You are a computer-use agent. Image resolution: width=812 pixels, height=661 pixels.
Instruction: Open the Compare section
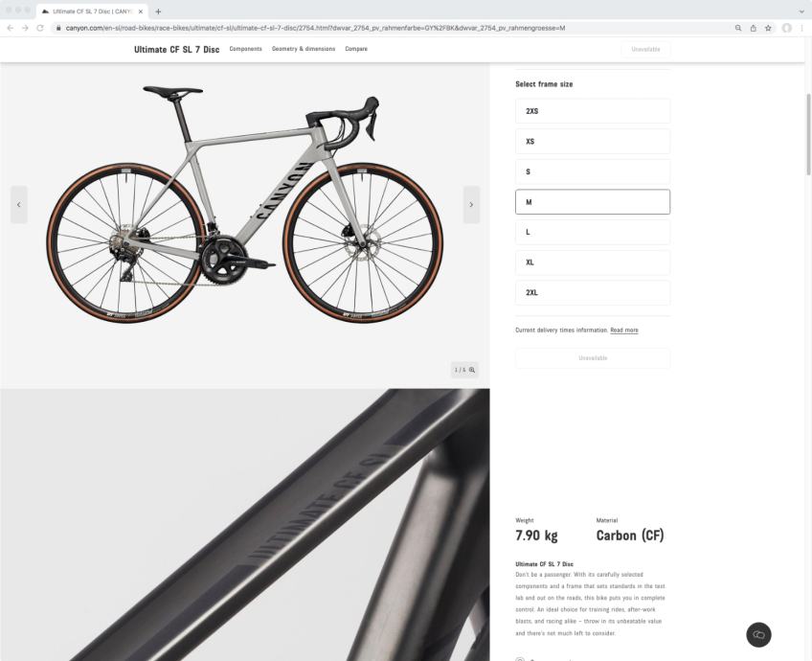(x=356, y=49)
